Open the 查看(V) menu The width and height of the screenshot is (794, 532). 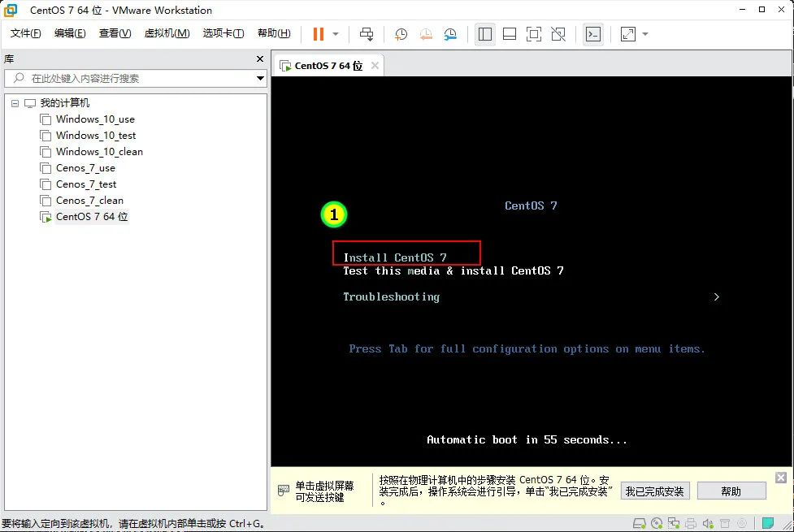click(x=115, y=33)
